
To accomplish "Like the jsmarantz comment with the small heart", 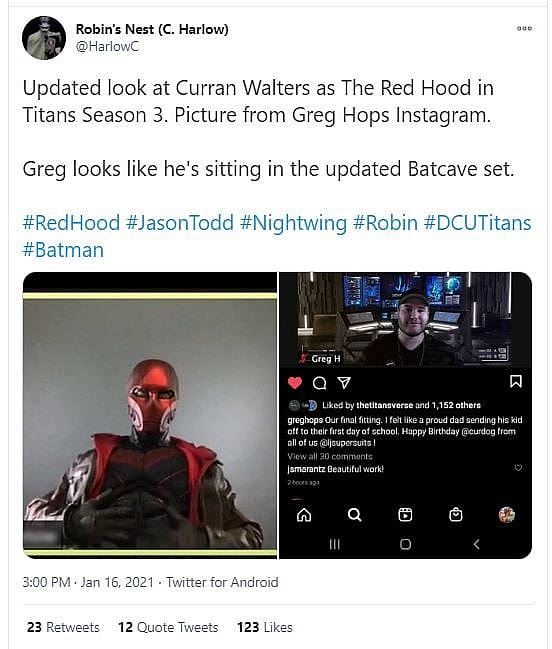I will click(x=518, y=468).
